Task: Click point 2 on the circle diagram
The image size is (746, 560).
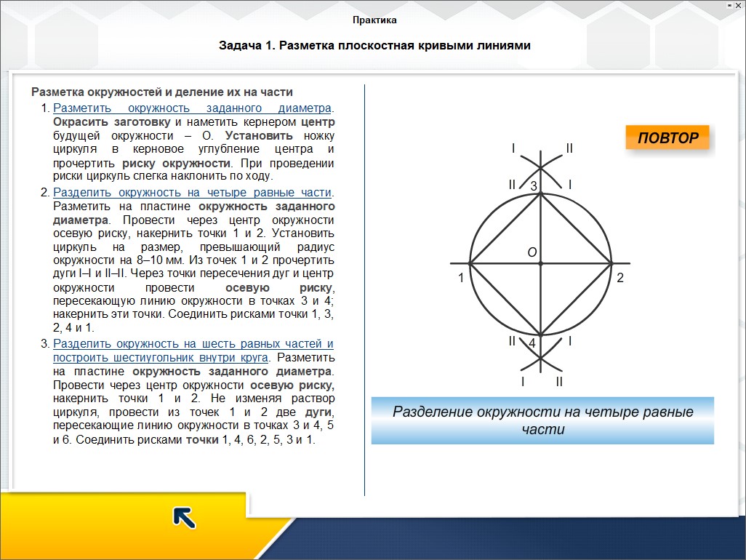Action: coord(611,263)
